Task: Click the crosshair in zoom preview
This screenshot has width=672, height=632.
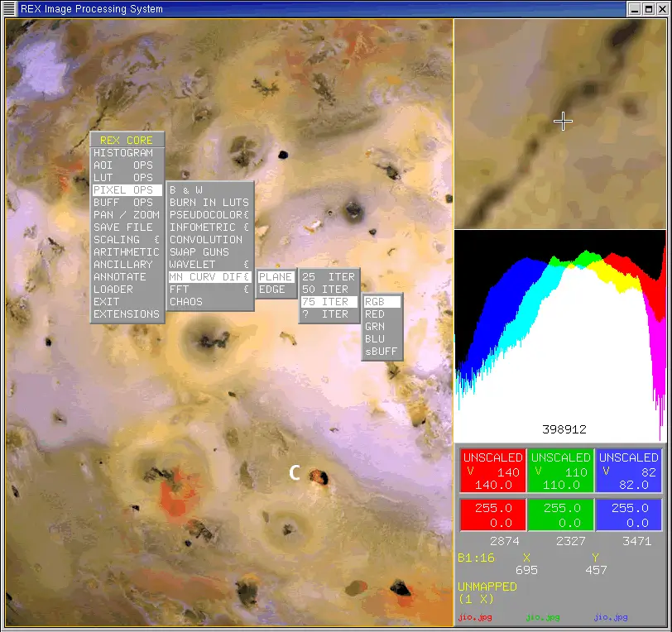Action: (563, 122)
